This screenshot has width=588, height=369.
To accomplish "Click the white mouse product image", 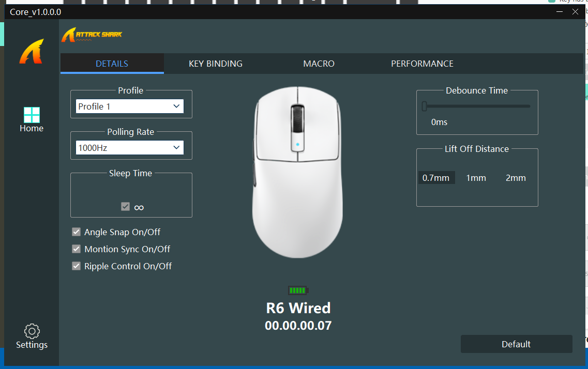I will click(x=297, y=172).
